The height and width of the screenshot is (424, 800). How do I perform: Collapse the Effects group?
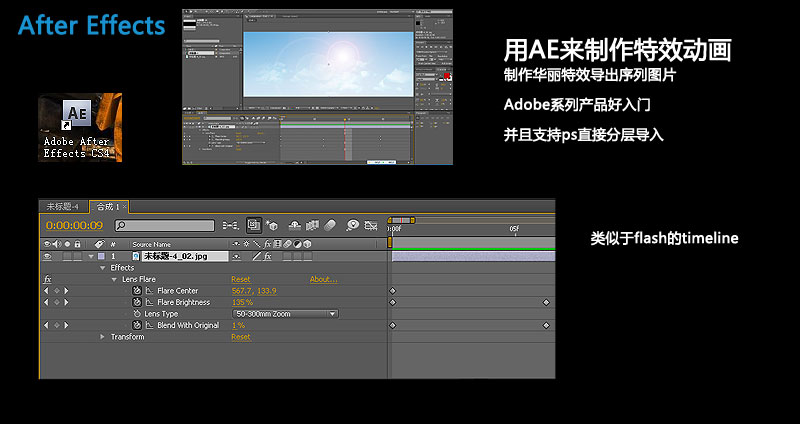[103, 268]
